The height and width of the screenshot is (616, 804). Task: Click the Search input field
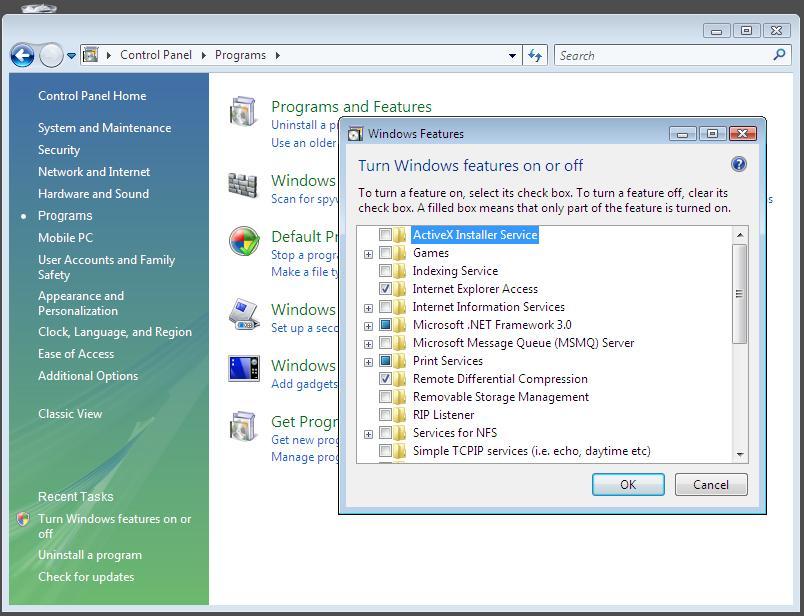click(x=665, y=55)
